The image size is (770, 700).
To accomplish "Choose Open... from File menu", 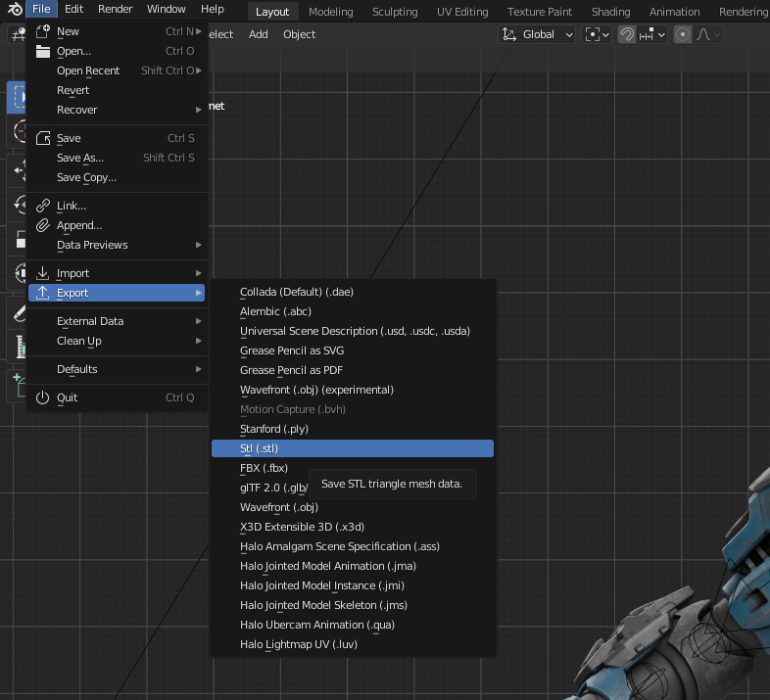I will (117, 51).
